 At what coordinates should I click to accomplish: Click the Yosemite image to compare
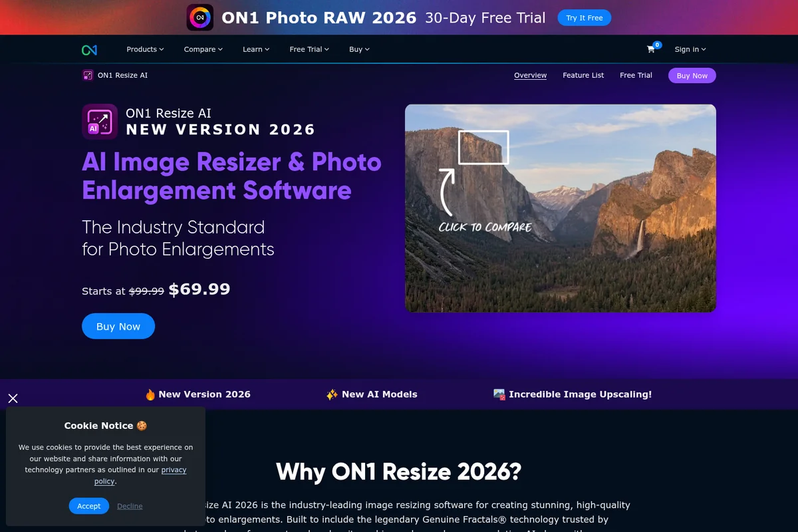click(x=561, y=207)
